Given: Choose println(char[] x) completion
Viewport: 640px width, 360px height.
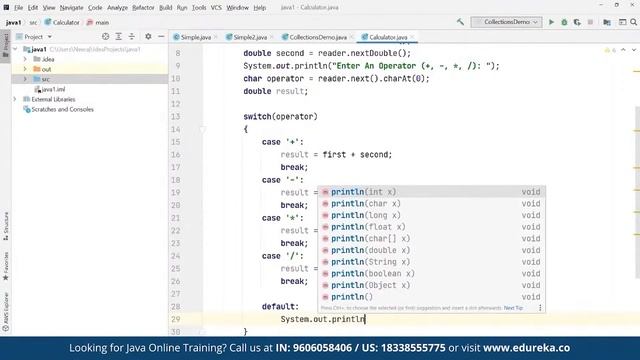Looking at the screenshot, I should (x=431, y=238).
